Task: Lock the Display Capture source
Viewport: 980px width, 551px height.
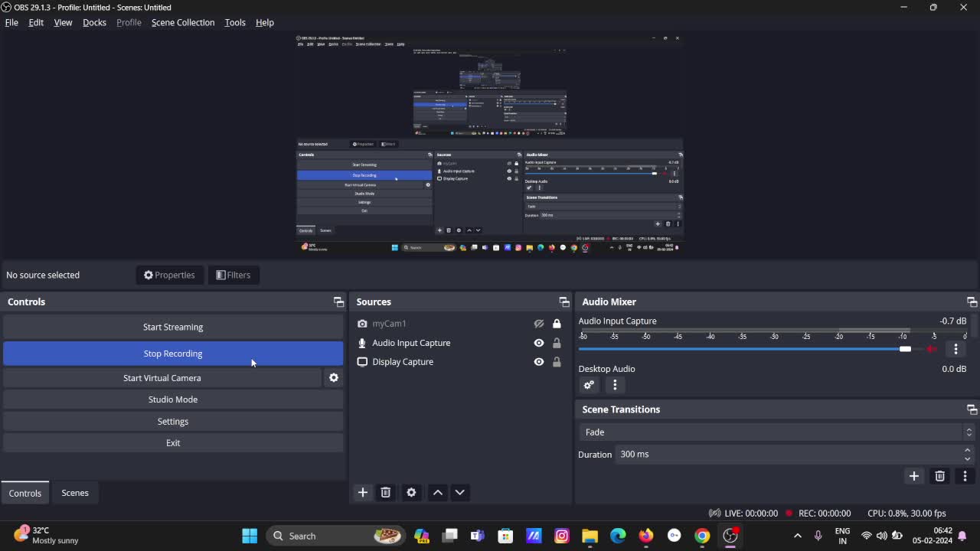Action: pyautogui.click(x=557, y=362)
